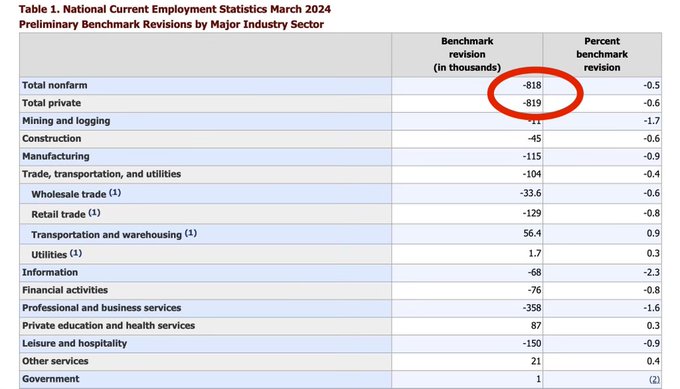Viewport: 680px width, 389px height.
Task: Select the -1.7 Mining and logging percent
Action: pos(651,121)
